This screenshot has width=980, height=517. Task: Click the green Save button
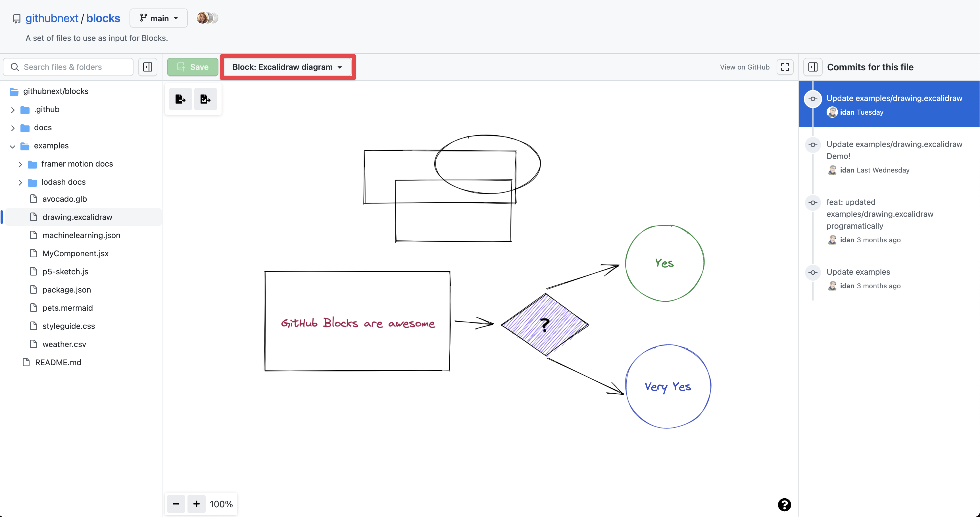(193, 67)
